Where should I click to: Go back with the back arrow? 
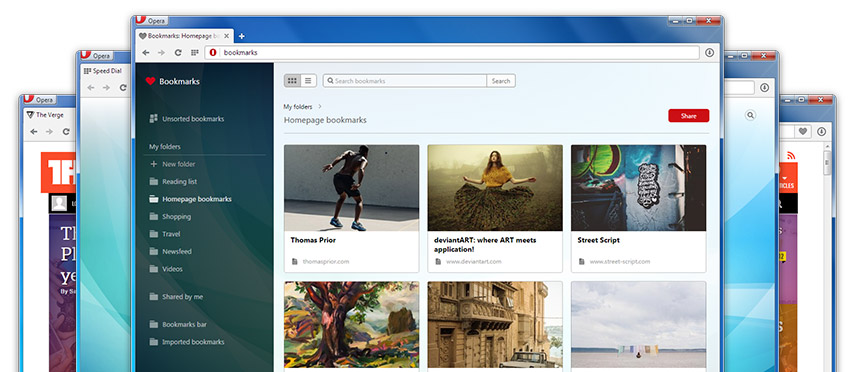145,53
